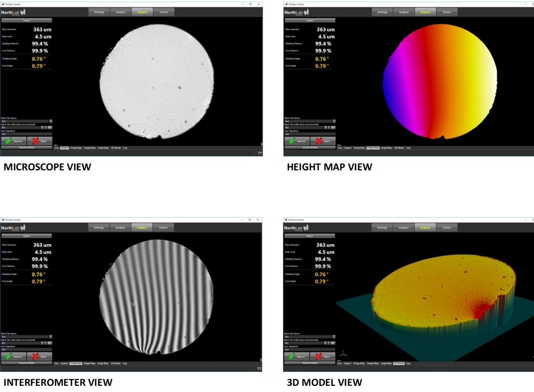The width and height of the screenshot is (534, 392).
Task: Click Batch File Name field in height map window
Action: pos(308,121)
